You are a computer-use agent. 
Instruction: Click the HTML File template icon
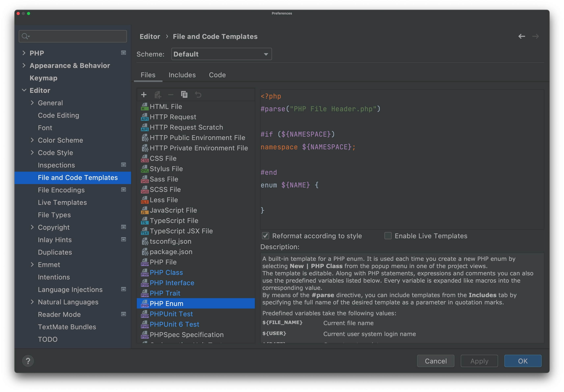[145, 106]
